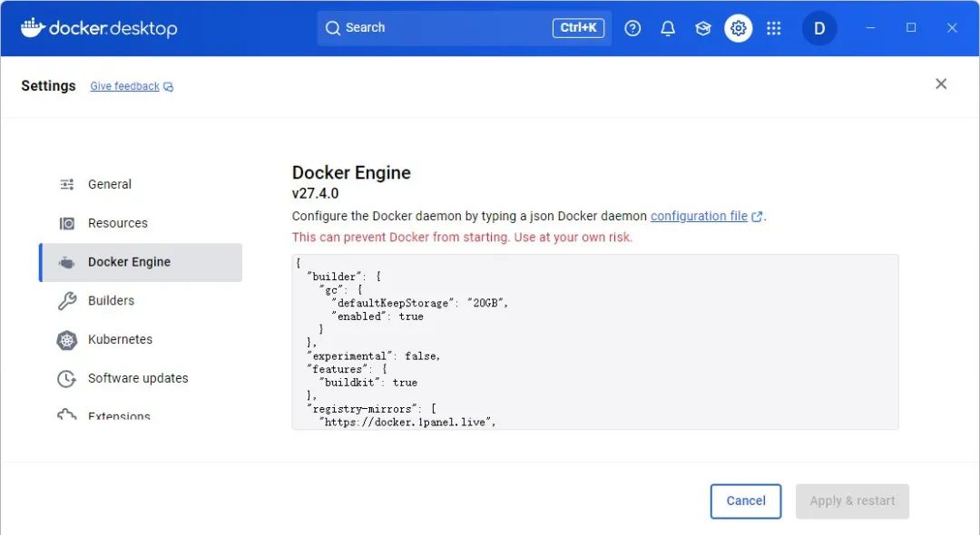Click inside the daemon JSON editor

click(595, 342)
